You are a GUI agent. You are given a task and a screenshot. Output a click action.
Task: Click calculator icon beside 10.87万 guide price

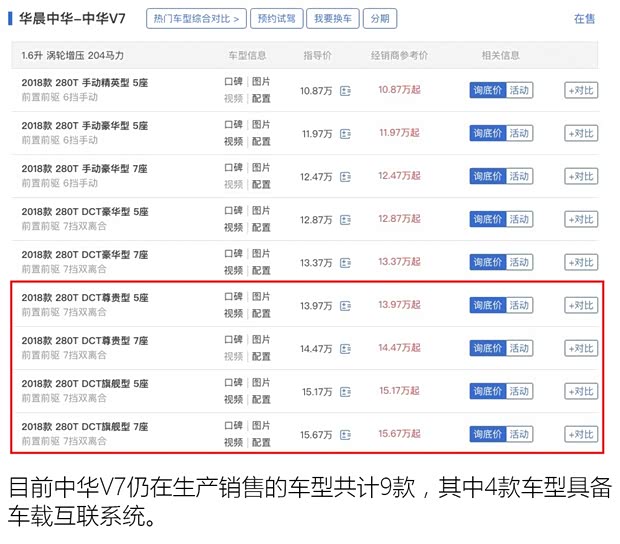[x=346, y=91]
